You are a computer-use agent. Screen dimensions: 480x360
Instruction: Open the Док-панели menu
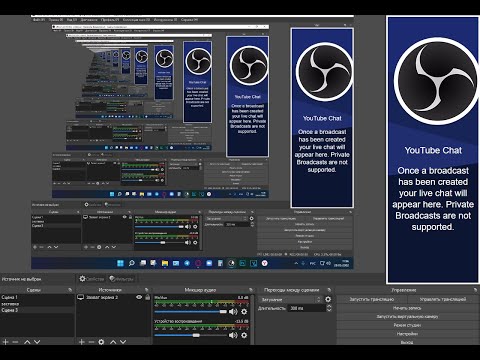(x=89, y=20)
